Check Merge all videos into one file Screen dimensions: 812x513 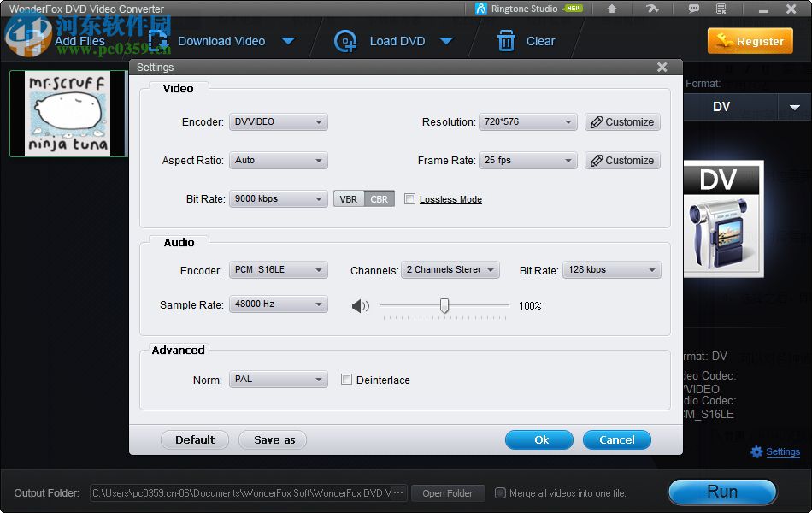pos(500,492)
